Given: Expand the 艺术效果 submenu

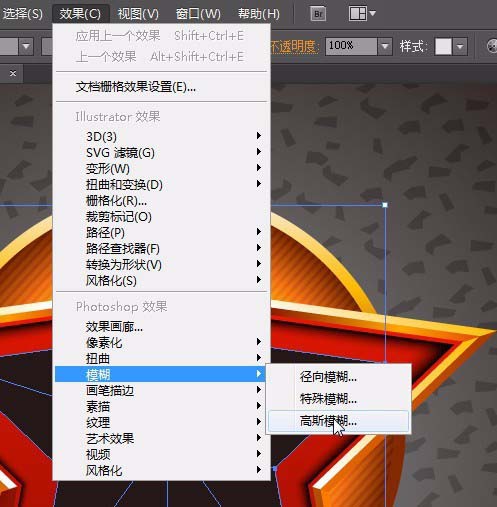Looking at the screenshot, I should [161, 438].
